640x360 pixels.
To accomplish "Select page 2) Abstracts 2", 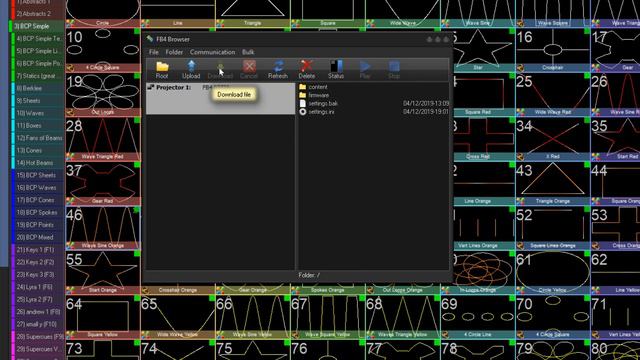I will (x=38, y=14).
